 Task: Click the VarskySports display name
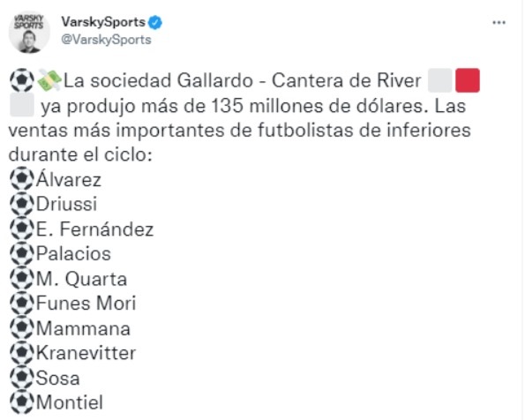103,22
